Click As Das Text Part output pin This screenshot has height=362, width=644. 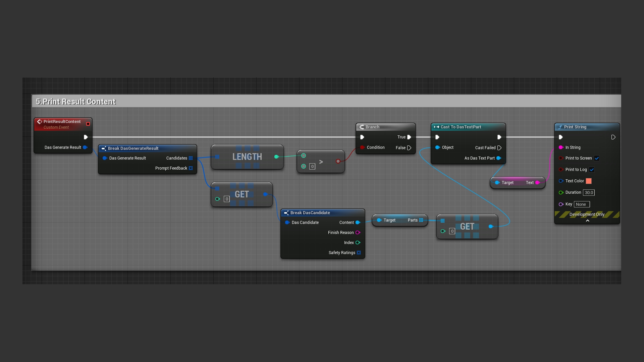tap(499, 158)
